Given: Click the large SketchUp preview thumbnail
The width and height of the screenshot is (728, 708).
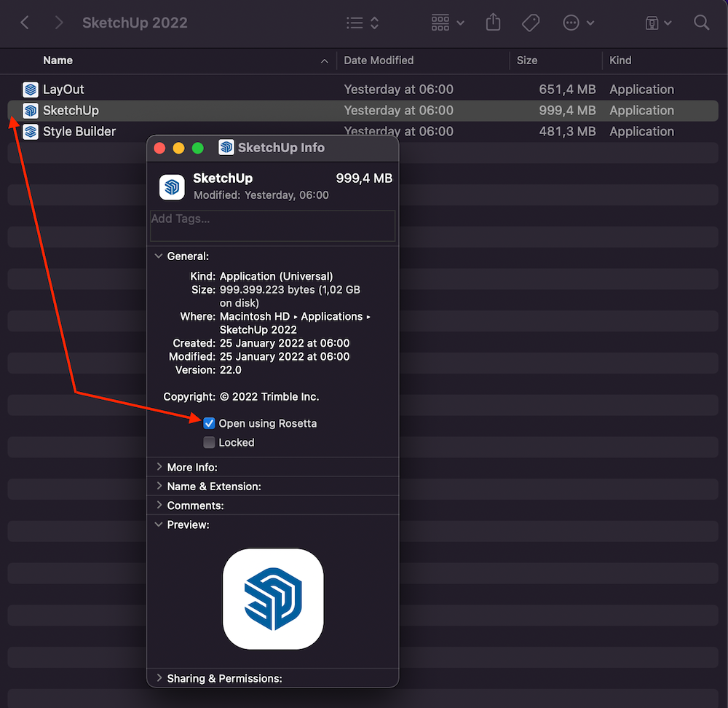Looking at the screenshot, I should 273,599.
